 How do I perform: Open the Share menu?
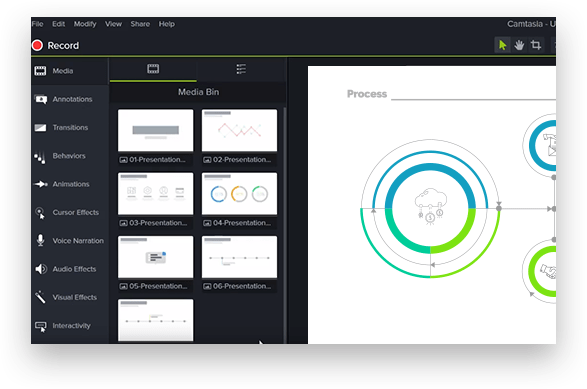point(140,24)
